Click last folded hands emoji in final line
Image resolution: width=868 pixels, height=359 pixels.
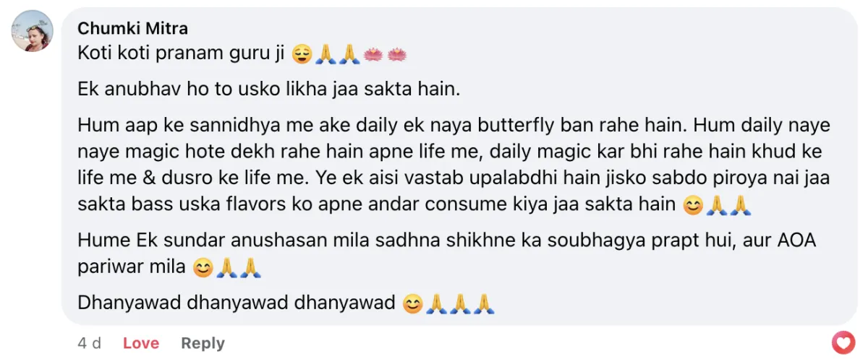(484, 303)
